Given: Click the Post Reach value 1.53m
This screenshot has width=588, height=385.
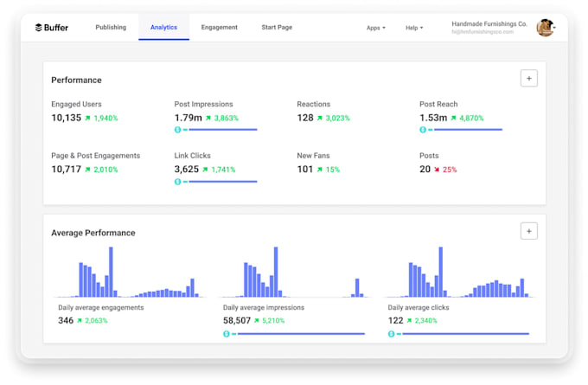Looking at the screenshot, I should [433, 118].
